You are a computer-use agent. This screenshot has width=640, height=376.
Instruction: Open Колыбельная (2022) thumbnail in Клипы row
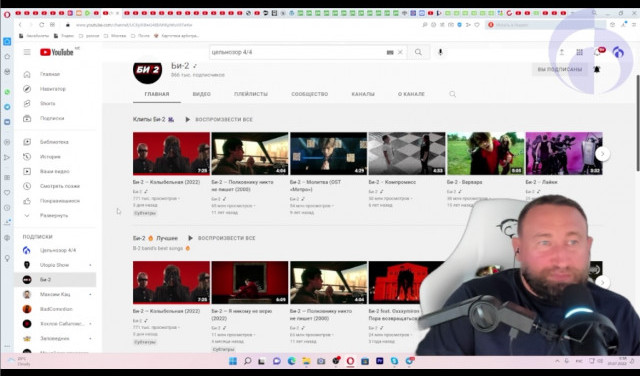click(171, 154)
